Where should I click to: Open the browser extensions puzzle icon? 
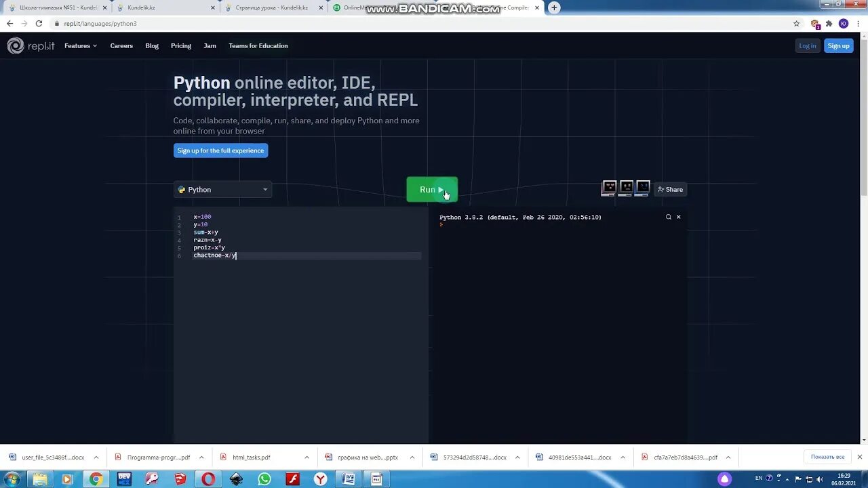coord(829,23)
